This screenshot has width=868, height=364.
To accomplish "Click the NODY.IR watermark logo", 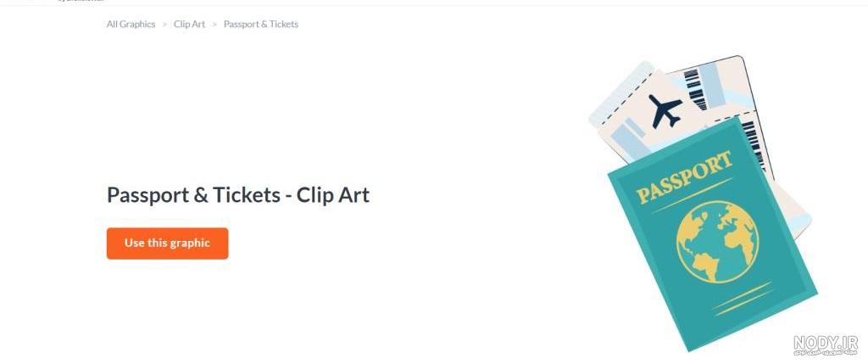I will 825,344.
